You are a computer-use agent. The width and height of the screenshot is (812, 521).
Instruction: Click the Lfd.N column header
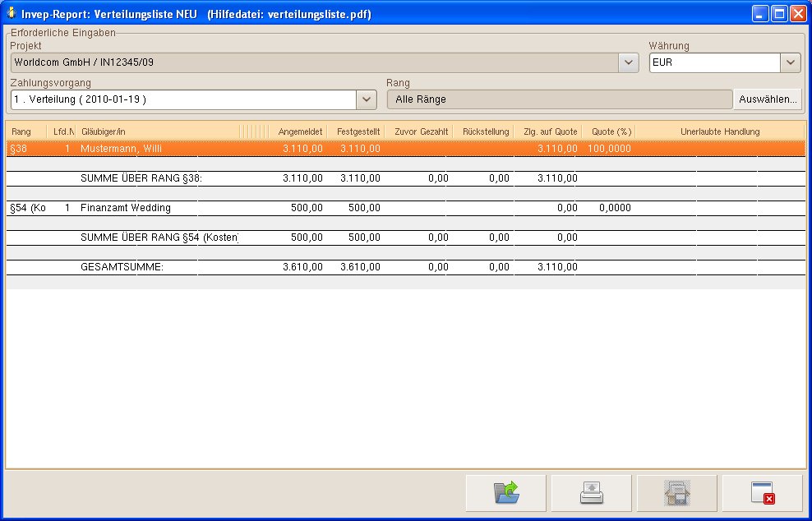[x=62, y=131]
